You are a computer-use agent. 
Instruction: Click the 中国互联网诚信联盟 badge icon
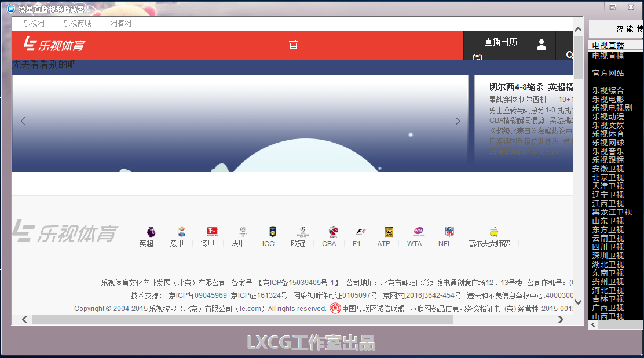[335, 308]
